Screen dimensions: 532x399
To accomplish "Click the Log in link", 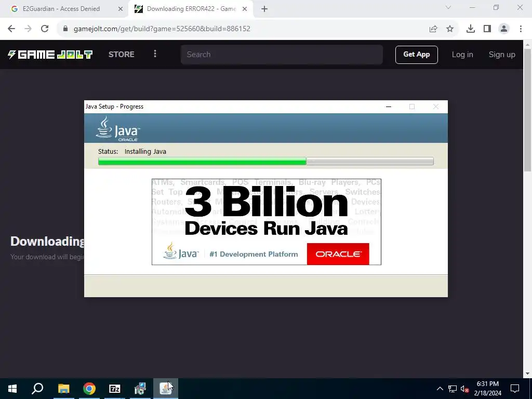I will point(462,55).
